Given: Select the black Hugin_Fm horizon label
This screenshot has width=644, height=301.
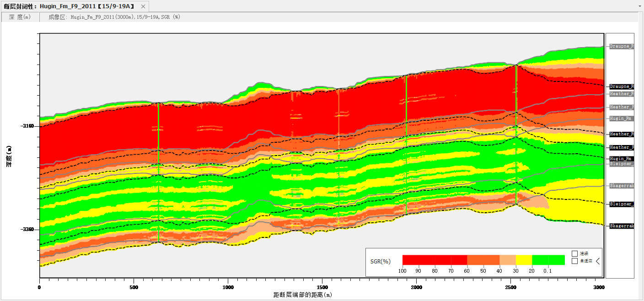Looking at the screenshot, I should (x=622, y=158).
